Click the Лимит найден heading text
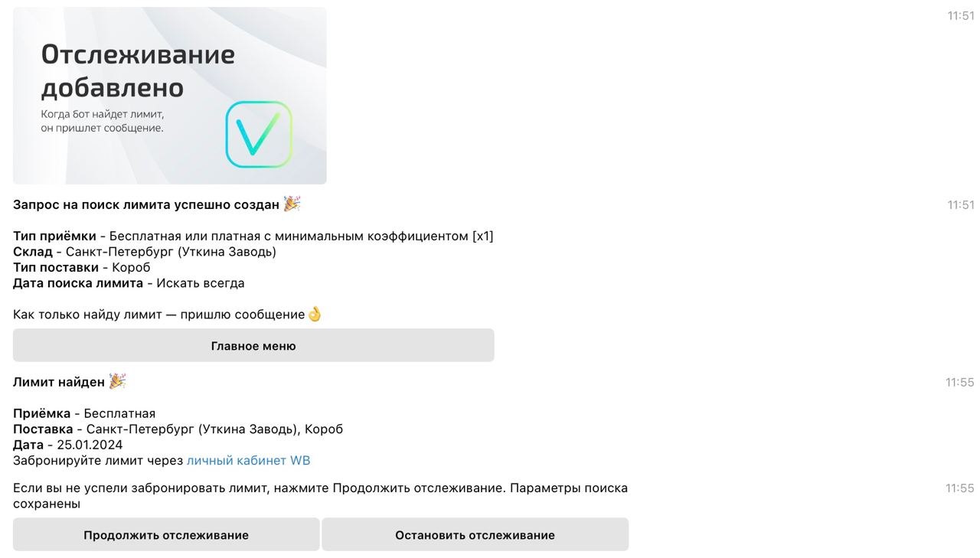Image resolution: width=980 pixels, height=558 pixels. (59, 382)
